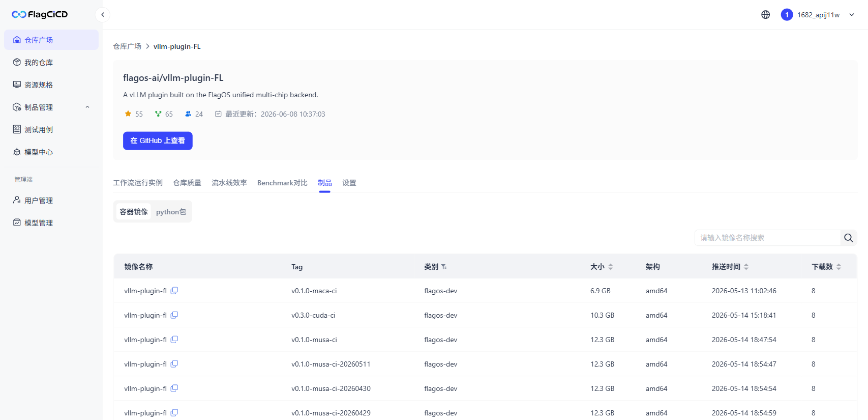Click the v0.1.0-musa-ci-20260511 tag cell

coord(331,364)
